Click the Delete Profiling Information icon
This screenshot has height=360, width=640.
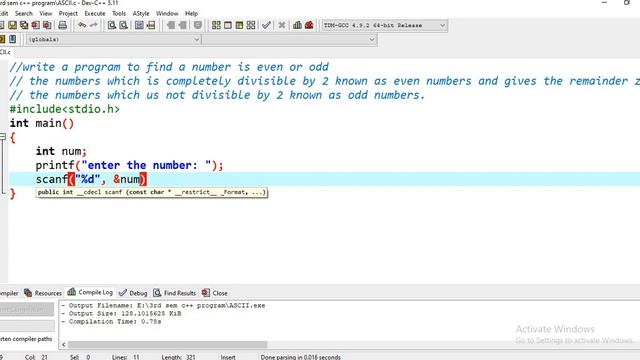coord(309,25)
